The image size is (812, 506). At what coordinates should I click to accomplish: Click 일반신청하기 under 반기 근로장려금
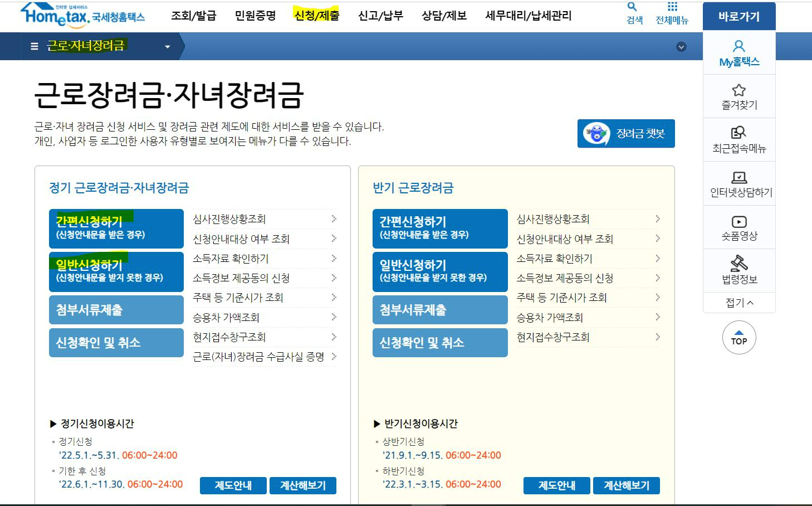click(440, 272)
